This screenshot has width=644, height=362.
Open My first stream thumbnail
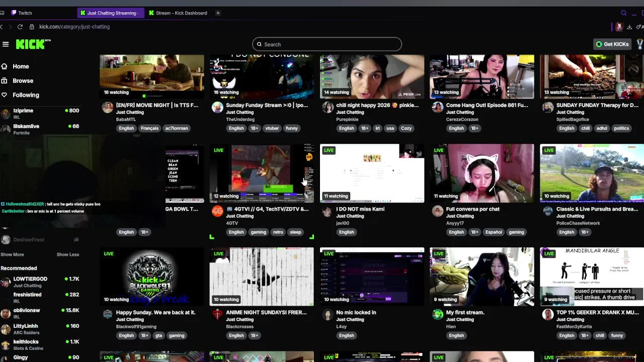pyautogui.click(x=482, y=277)
